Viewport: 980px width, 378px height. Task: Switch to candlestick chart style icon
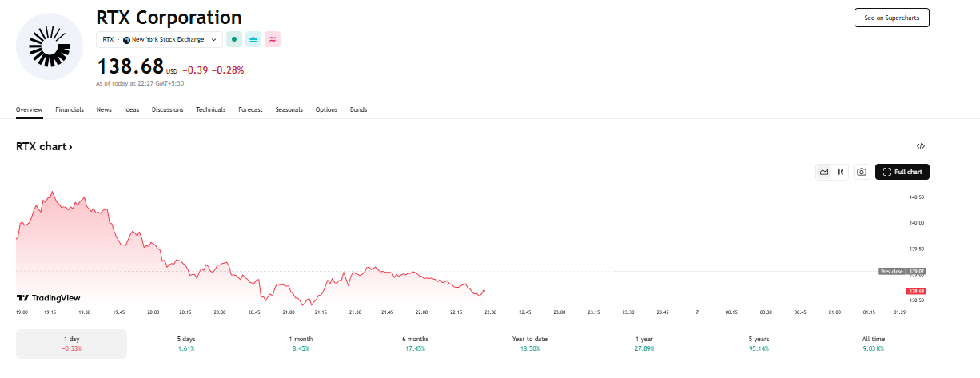841,172
